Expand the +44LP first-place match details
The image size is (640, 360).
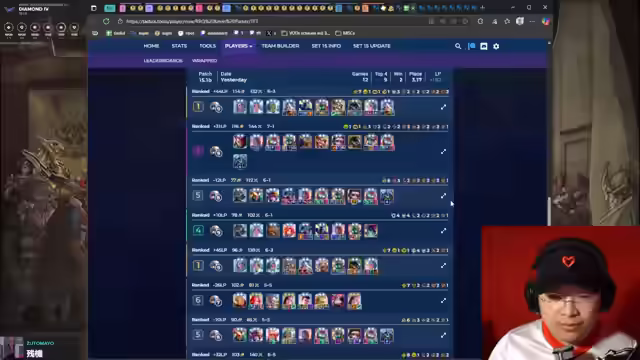(443, 107)
